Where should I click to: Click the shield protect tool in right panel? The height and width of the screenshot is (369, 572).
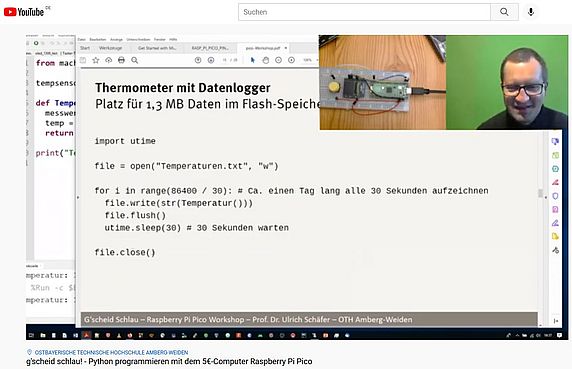point(555,196)
